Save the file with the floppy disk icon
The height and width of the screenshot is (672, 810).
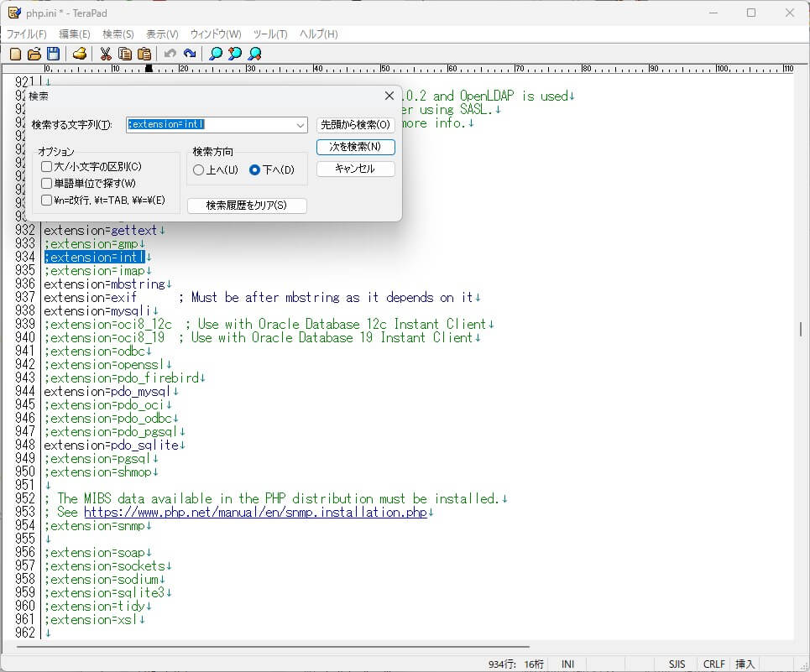pyautogui.click(x=53, y=54)
